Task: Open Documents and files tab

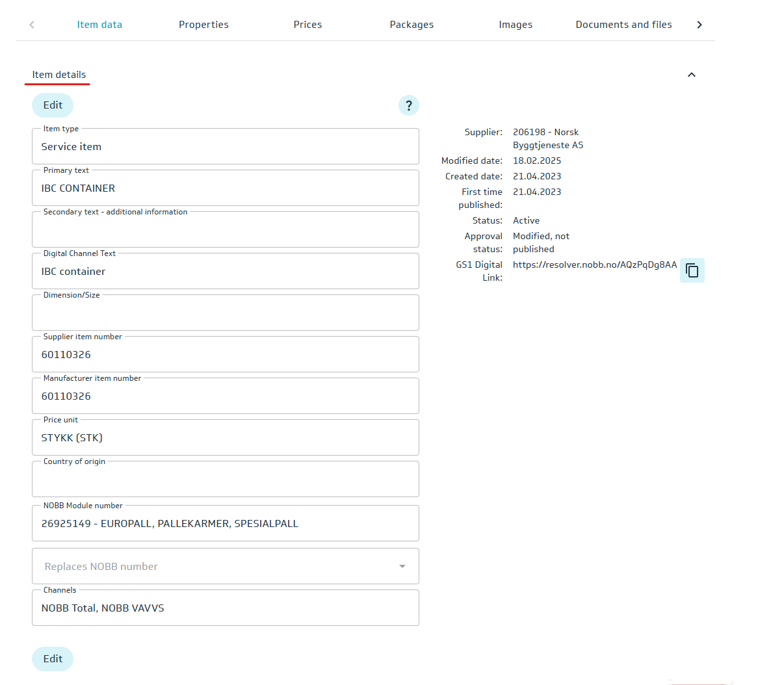Action: tap(623, 25)
